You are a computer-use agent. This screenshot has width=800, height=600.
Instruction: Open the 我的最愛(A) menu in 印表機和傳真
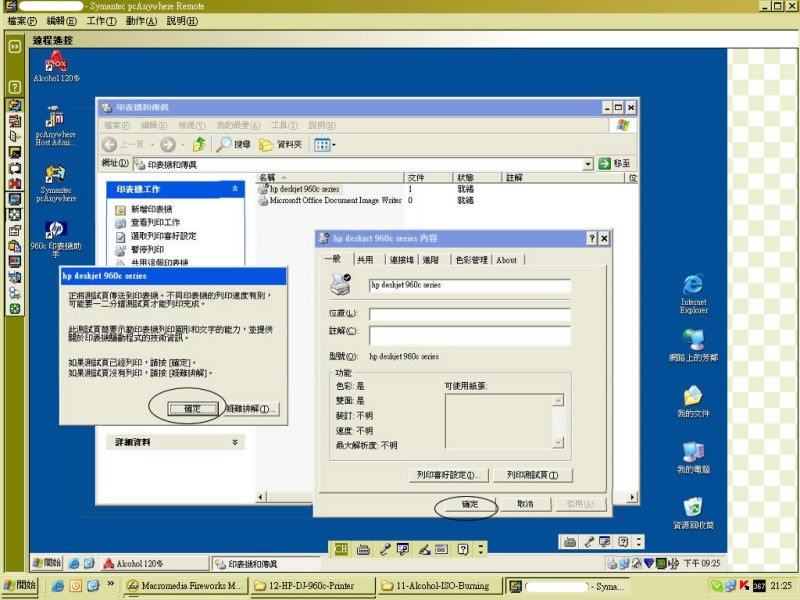pos(238,125)
